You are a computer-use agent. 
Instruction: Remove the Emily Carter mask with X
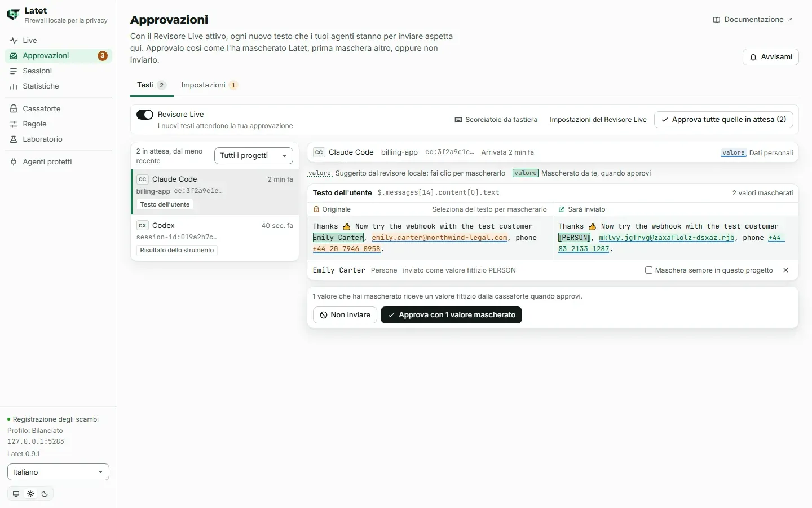pos(786,270)
